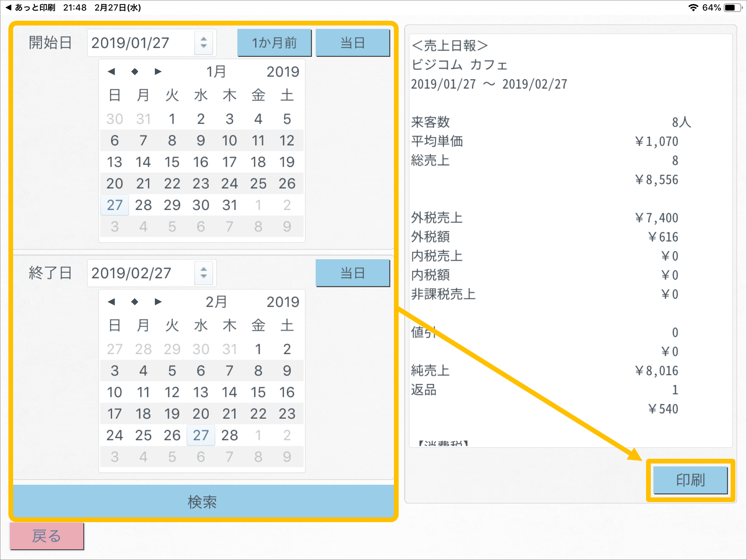
Task: Click the start date stepper arrows
Action: [x=204, y=43]
